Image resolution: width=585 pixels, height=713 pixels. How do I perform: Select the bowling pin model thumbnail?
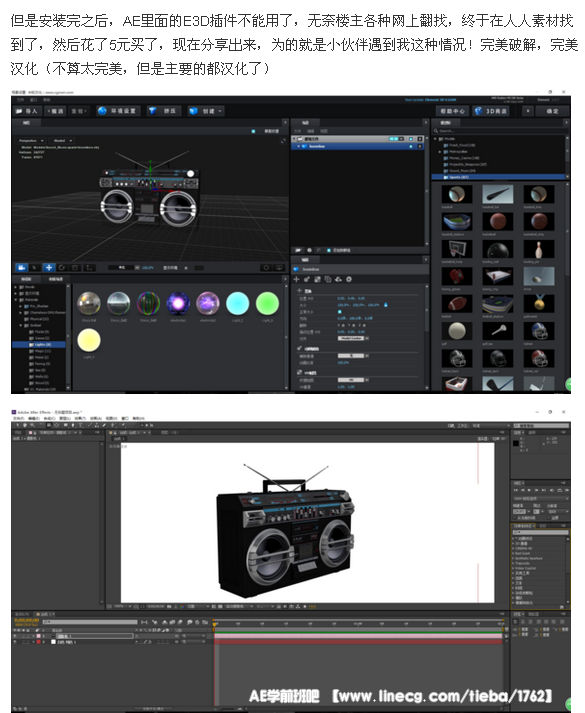coord(539,249)
